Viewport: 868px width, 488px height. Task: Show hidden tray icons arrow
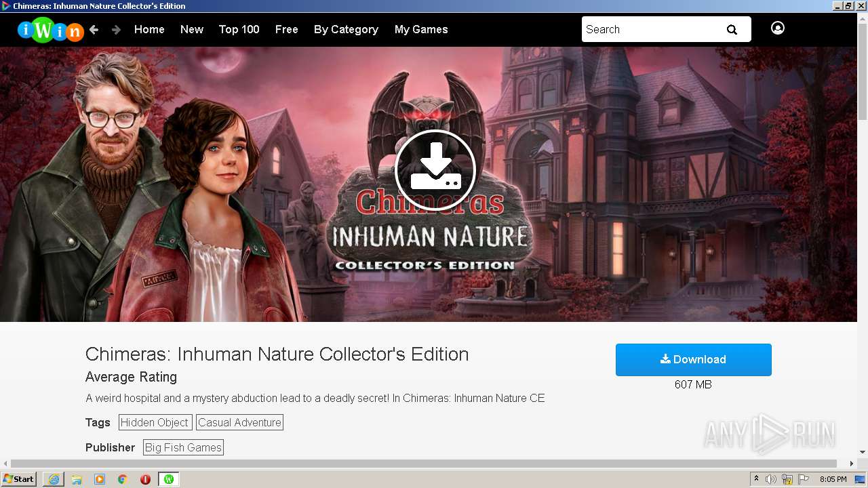pyautogui.click(x=756, y=479)
